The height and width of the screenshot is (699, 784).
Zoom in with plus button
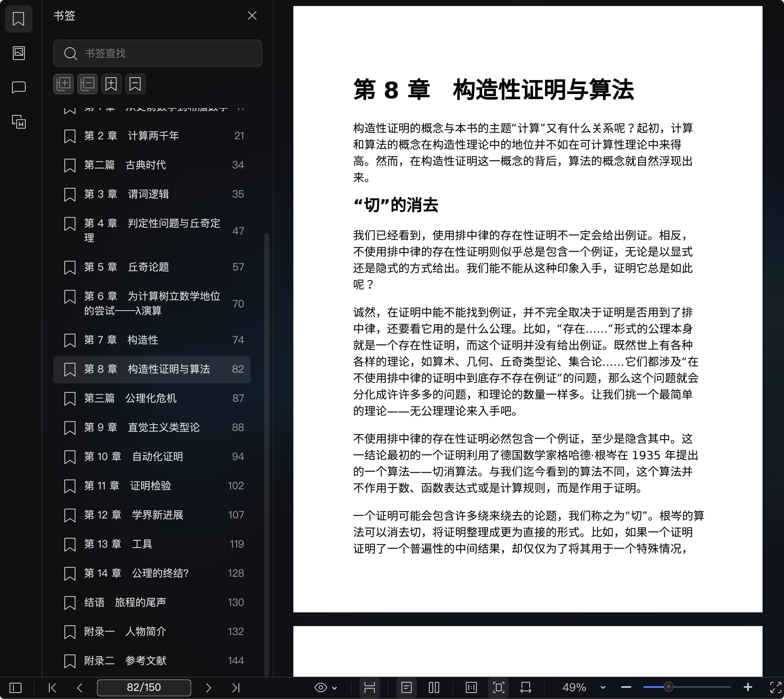(748, 687)
